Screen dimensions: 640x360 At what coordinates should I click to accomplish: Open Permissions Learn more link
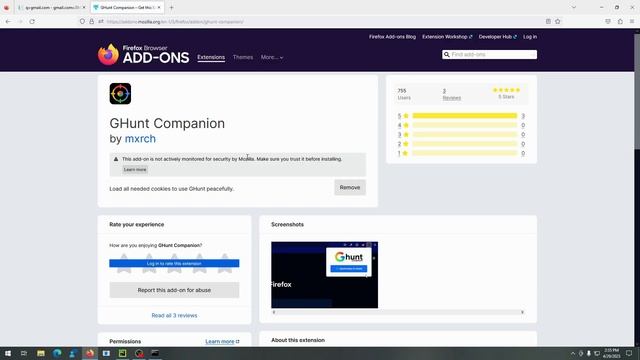[222, 341]
